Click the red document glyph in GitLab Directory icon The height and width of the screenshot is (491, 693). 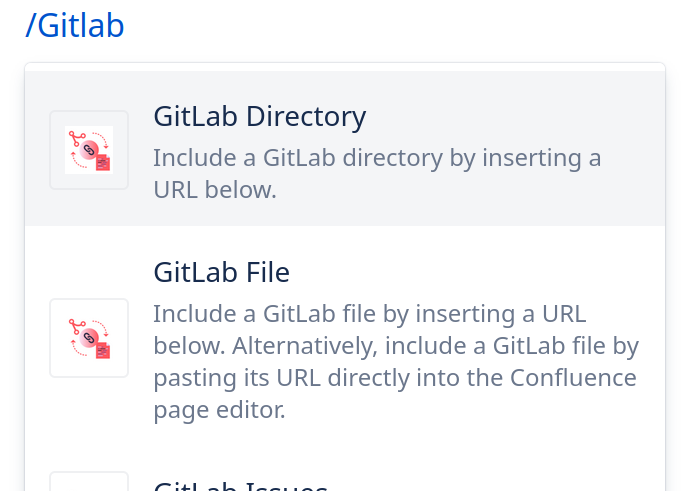point(103,163)
